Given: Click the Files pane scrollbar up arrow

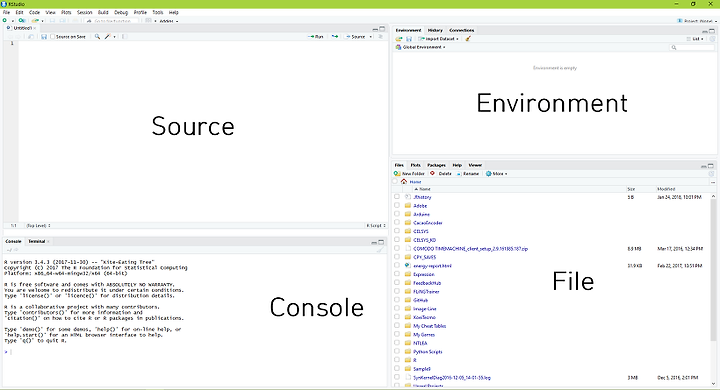Looking at the screenshot, I should (x=713, y=196).
